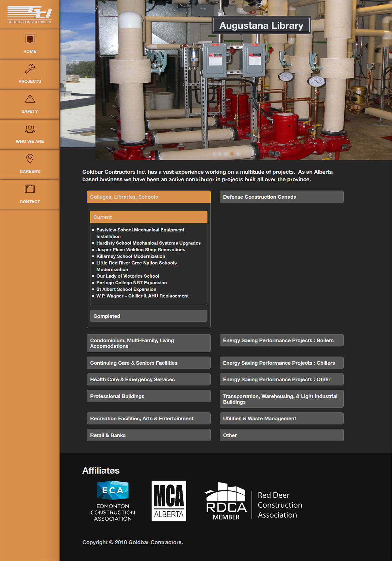Open the Safety warning triangle icon
Viewport: 392px width, 561px height.
point(30,99)
